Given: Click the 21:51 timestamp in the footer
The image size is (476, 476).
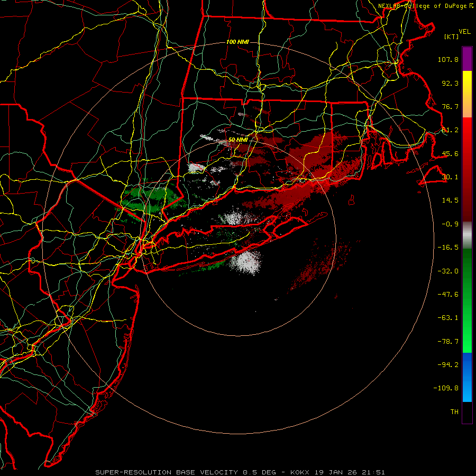Looking at the screenshot, I should pyautogui.click(x=373, y=472).
